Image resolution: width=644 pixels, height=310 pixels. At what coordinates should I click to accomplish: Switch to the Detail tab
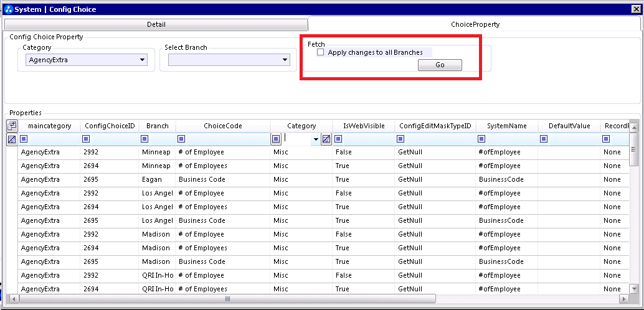coord(156,24)
